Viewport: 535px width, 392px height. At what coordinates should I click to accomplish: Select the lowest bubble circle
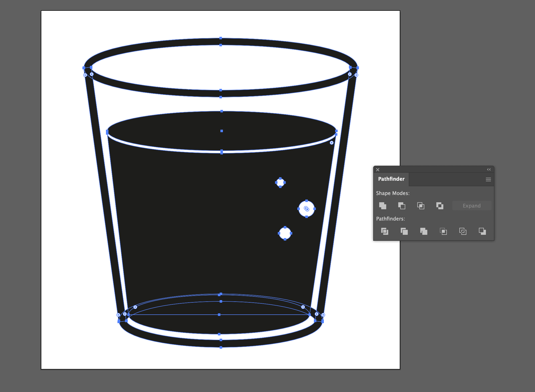[x=285, y=233]
